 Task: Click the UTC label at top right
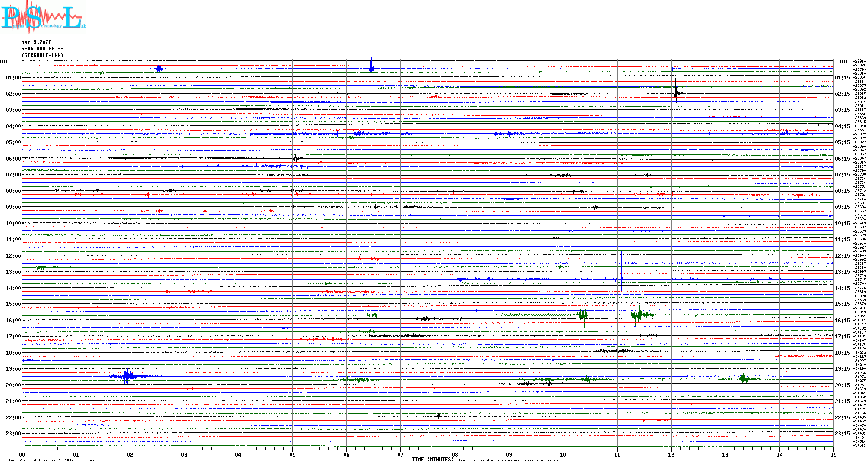click(844, 62)
